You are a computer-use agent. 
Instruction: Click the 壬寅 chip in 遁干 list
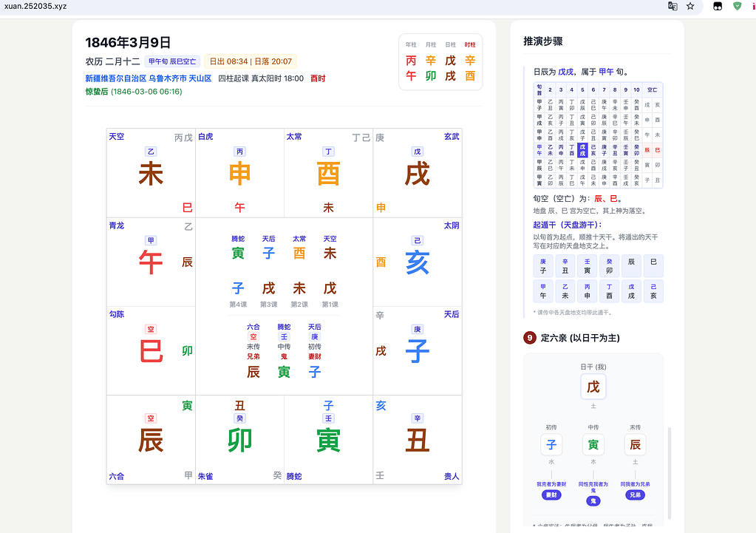tap(588, 266)
